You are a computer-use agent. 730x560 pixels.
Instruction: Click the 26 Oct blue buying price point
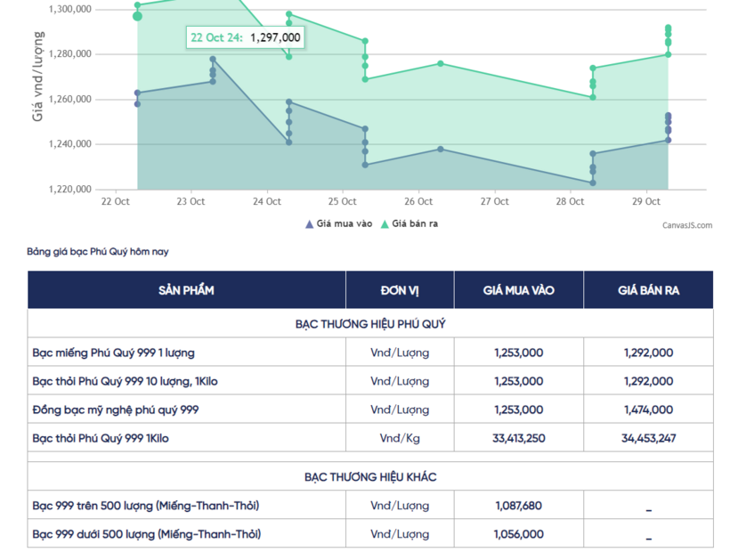pos(441,149)
